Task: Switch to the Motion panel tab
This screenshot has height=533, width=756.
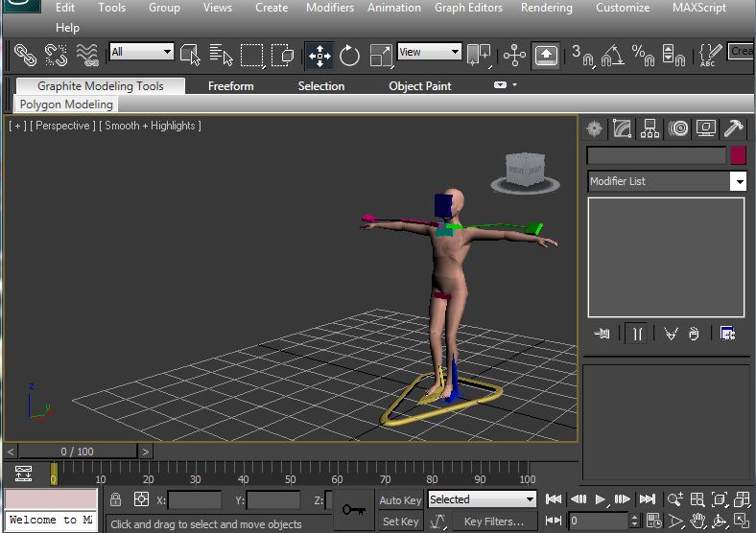Action: [x=678, y=128]
